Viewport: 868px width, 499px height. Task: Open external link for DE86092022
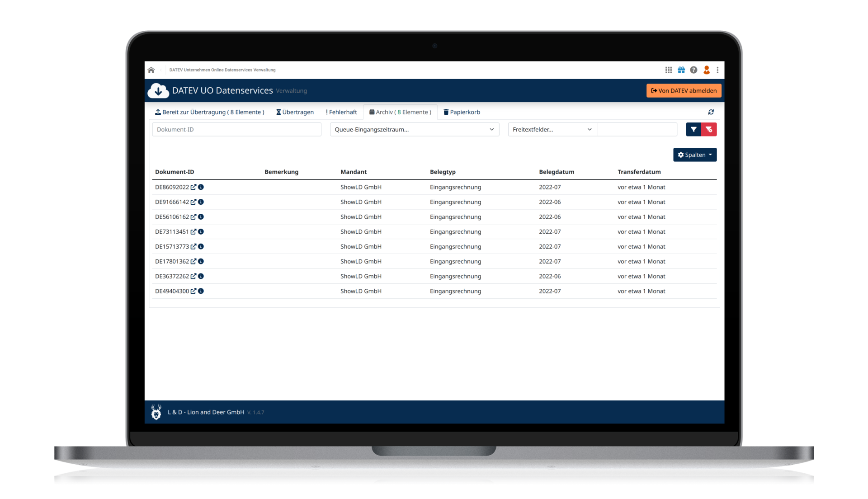tap(193, 187)
